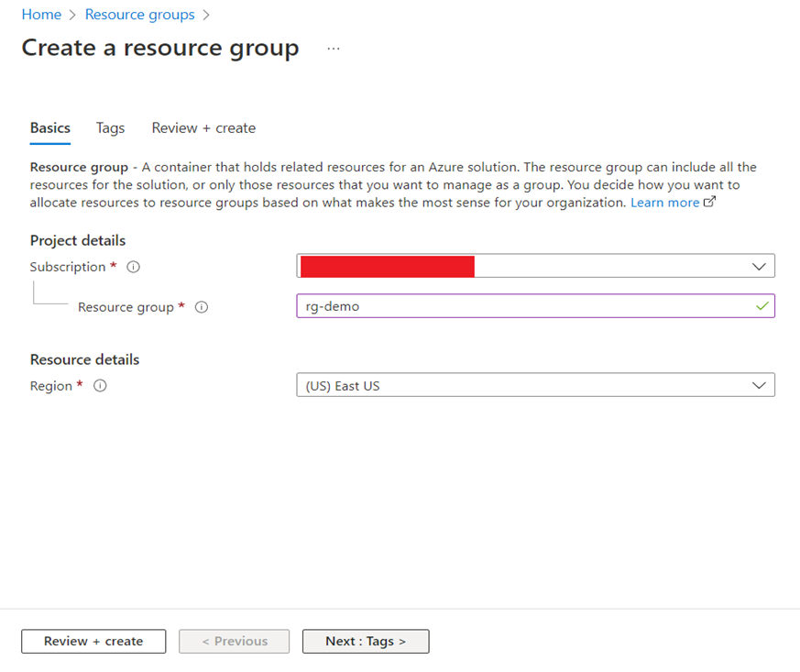Open the Learn more link
This screenshot has width=800, height=672.
click(666, 202)
